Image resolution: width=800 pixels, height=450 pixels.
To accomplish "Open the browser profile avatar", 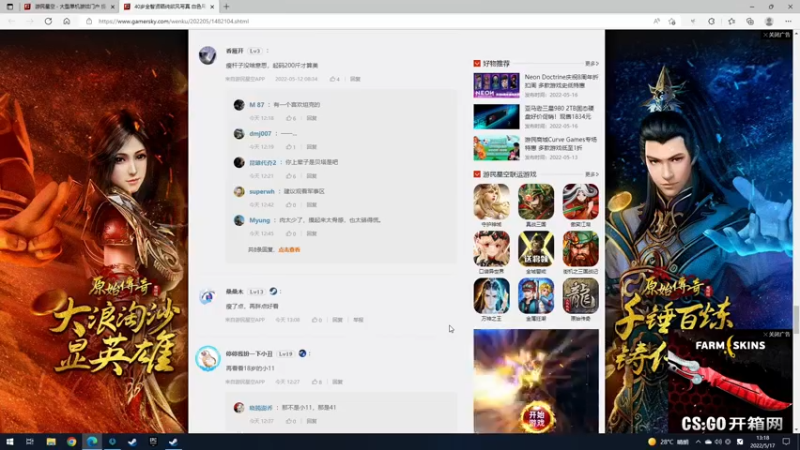I will point(769,21).
